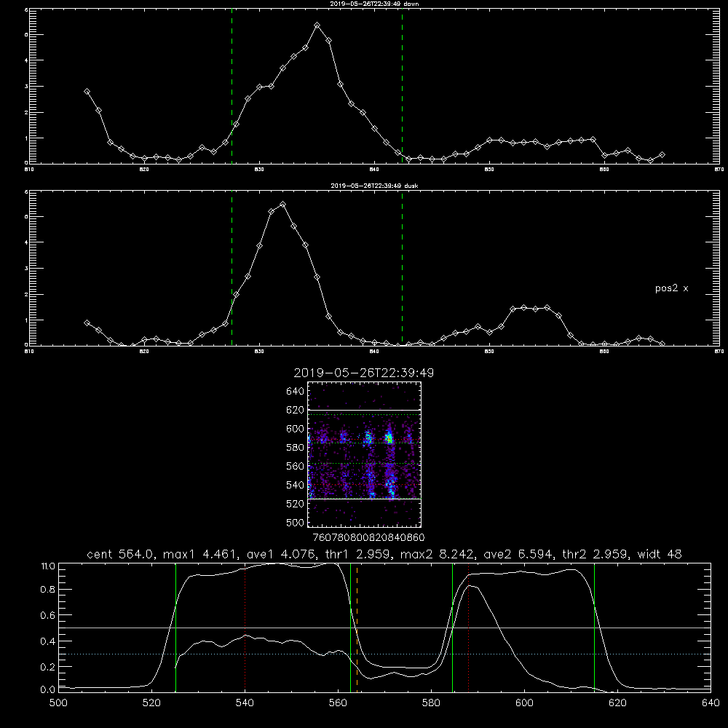Click the x-axis label "600" in bottom plot
The height and width of the screenshot is (728, 728).
525,703
